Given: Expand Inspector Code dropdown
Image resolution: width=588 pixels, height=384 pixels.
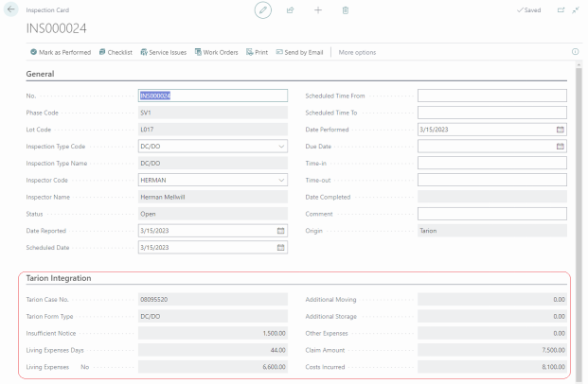Looking at the screenshot, I should pyautogui.click(x=281, y=181).
